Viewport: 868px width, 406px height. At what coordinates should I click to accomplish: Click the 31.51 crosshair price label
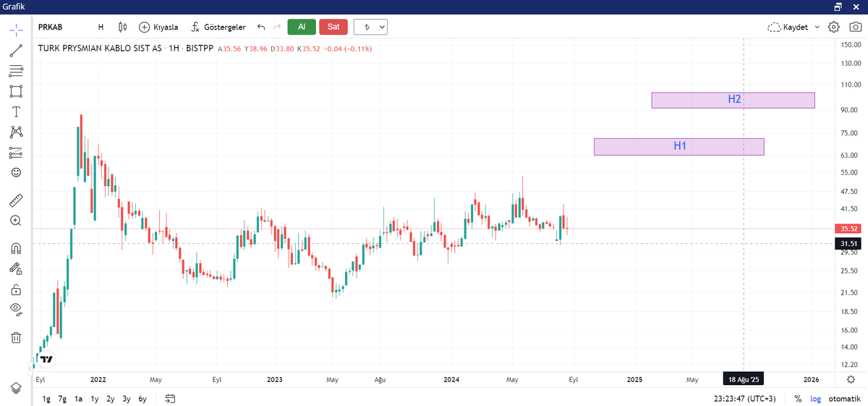(x=849, y=244)
